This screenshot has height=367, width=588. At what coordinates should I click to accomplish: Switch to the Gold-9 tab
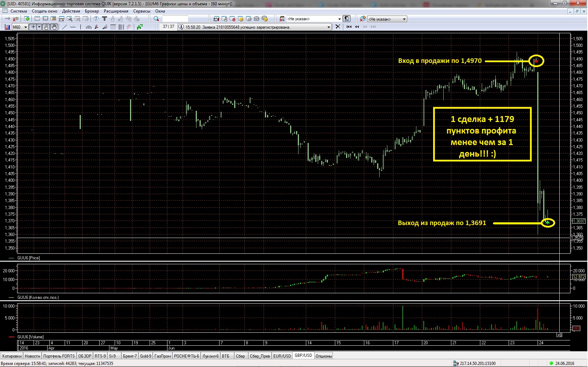(x=146, y=356)
